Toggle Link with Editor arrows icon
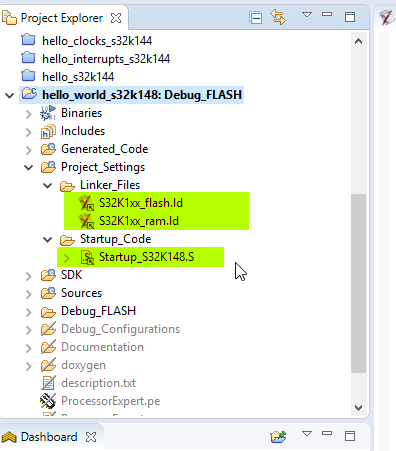This screenshot has height=451, width=396. pos(278,17)
